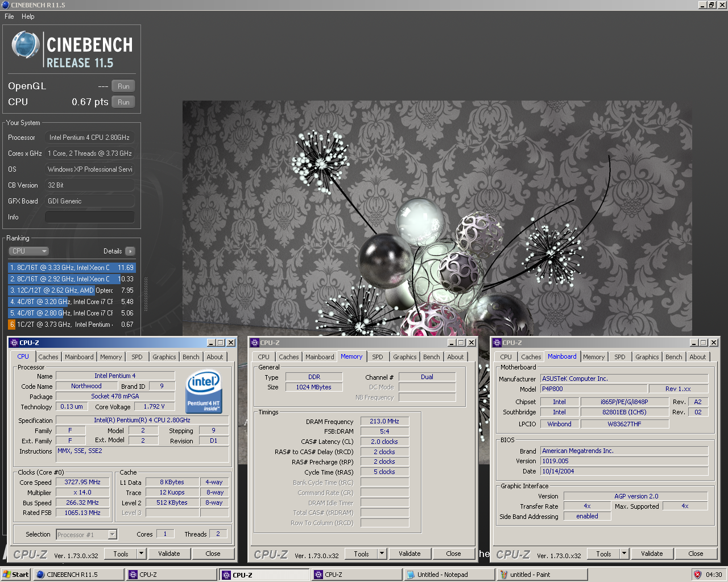Screen dimensions: 728x582
Task: Run the CPU benchmark
Action: (x=123, y=102)
